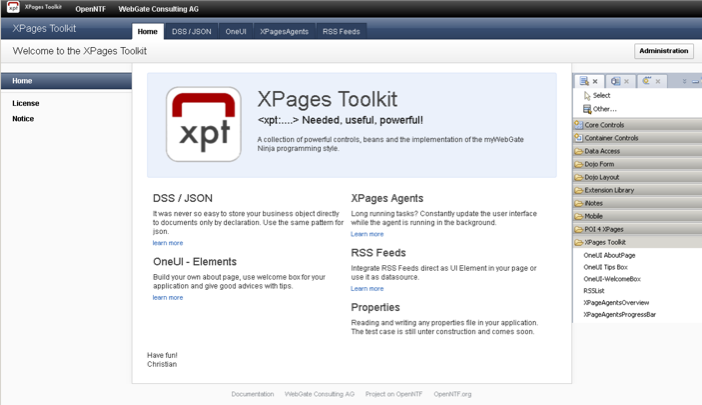Click learn more under DSS / JSON
This screenshot has width=702, height=405.
click(167, 243)
